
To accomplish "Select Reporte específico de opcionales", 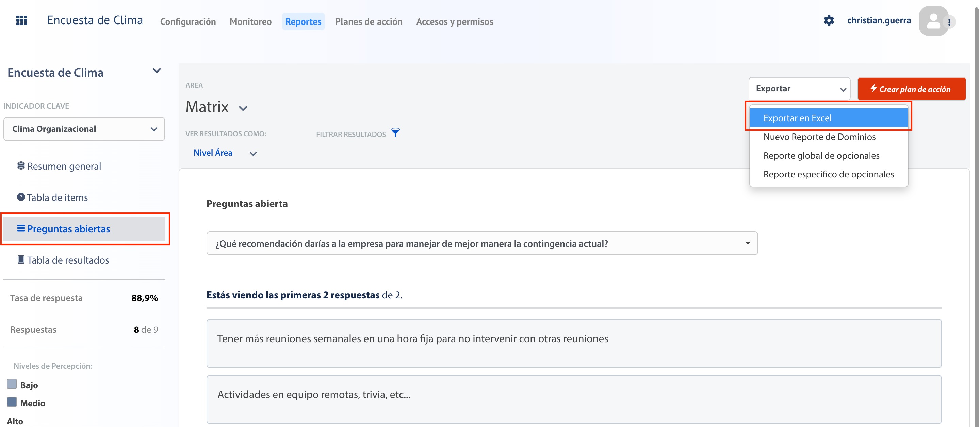I will pos(829,174).
